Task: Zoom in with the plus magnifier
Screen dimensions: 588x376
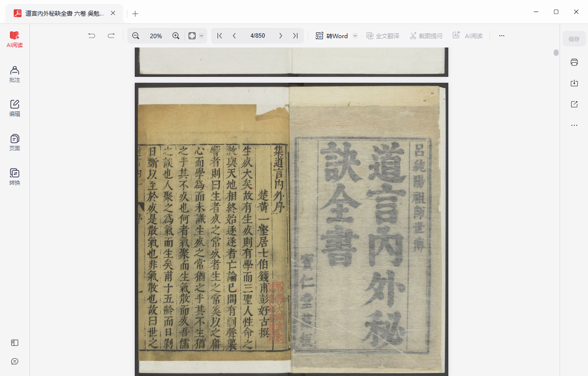Action: tap(176, 36)
